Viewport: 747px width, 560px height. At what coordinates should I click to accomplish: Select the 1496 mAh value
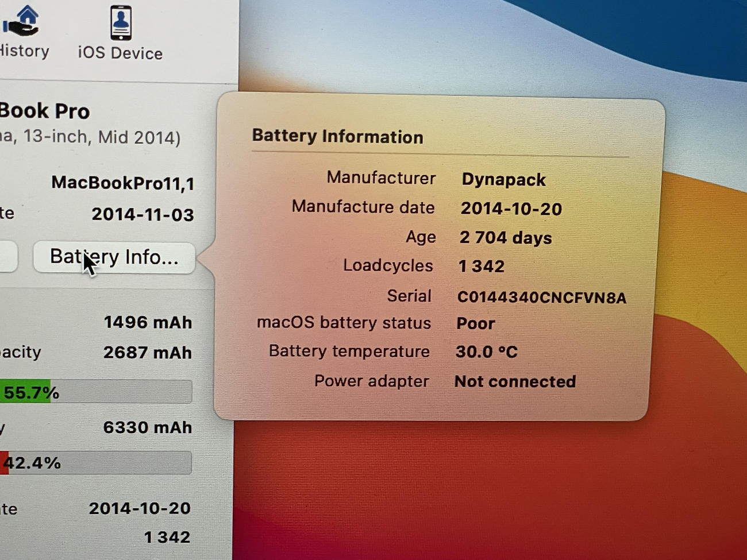point(148,322)
